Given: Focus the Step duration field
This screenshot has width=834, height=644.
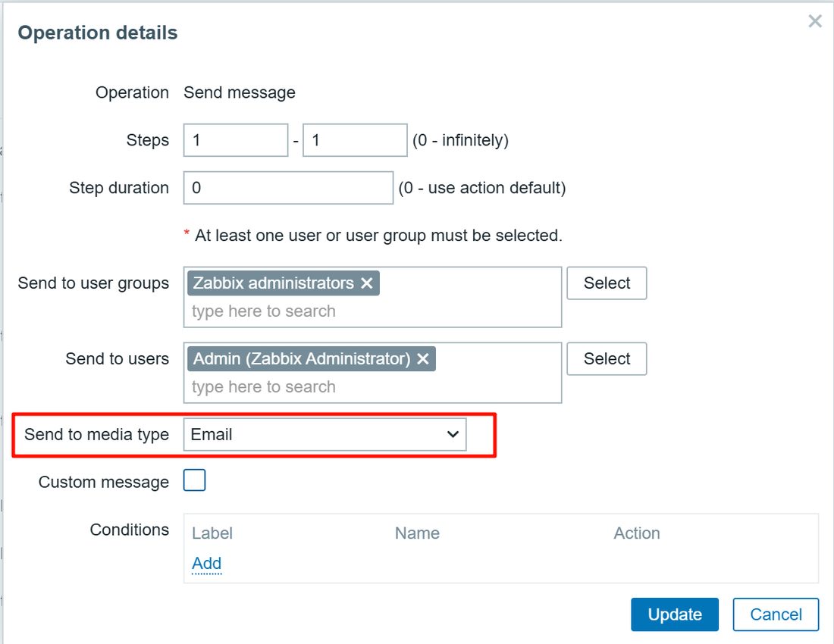Looking at the screenshot, I should [x=288, y=188].
